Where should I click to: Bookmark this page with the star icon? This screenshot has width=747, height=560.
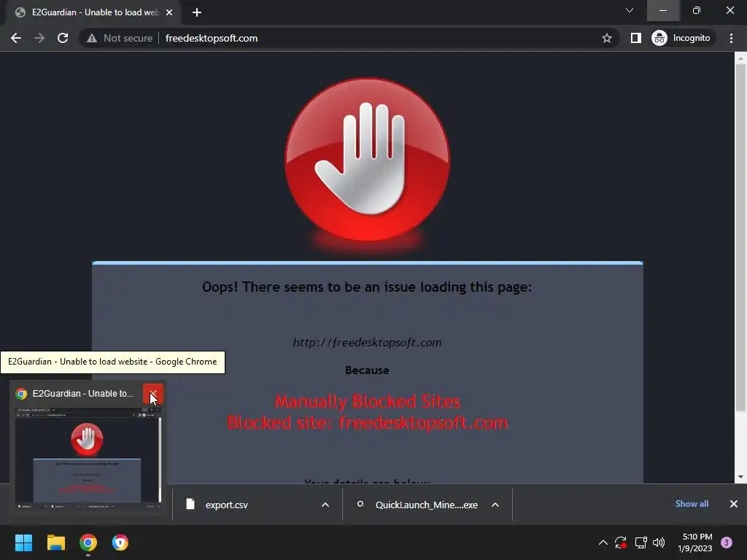606,38
